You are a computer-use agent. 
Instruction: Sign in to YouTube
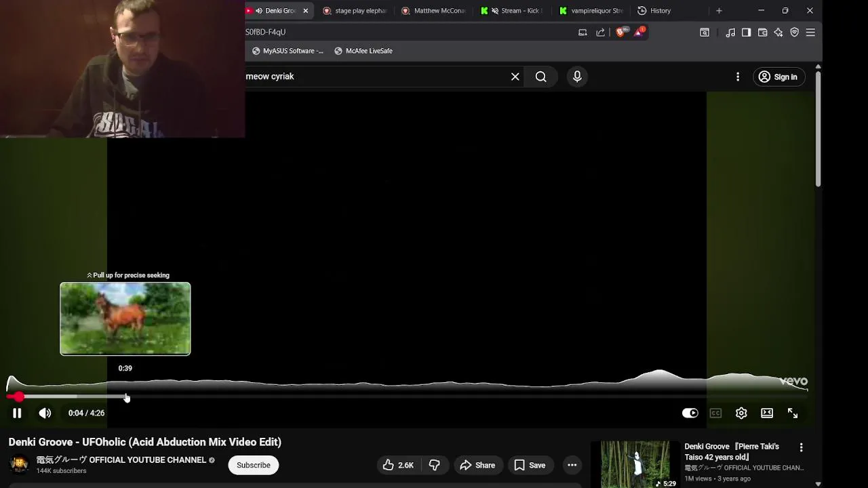pyautogui.click(x=778, y=77)
